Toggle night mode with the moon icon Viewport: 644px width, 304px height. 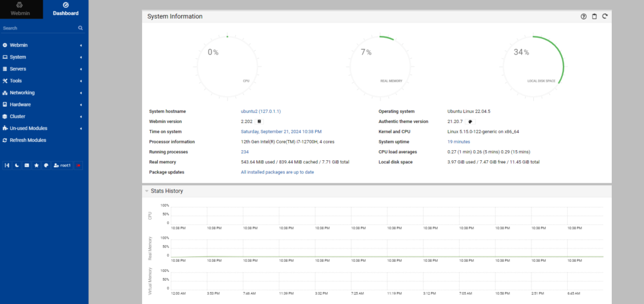pos(17,165)
